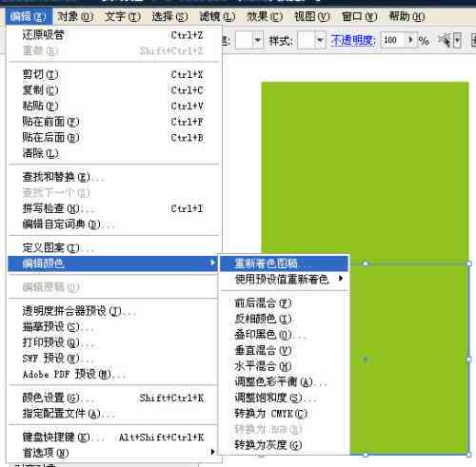
Task: Choose 贴在前面 menu entry
Action: click(x=113, y=122)
